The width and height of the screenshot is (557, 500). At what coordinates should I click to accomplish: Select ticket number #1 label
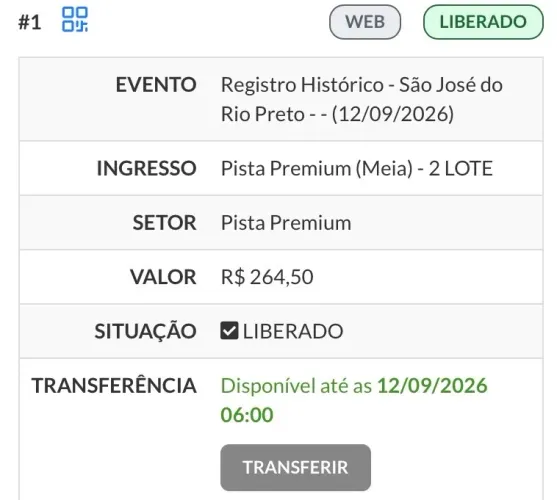[x=30, y=22]
